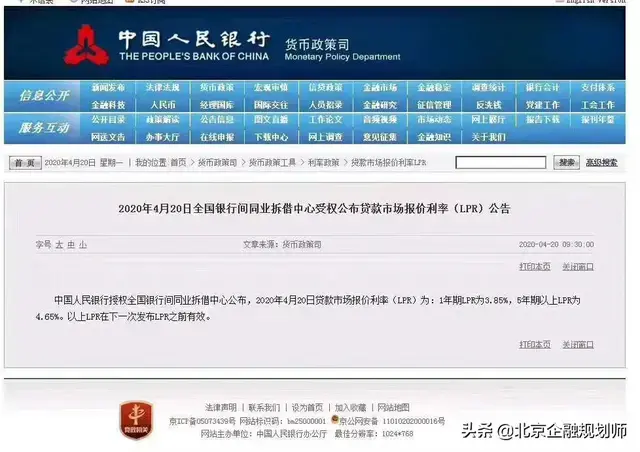
Task: Open the 关于我们 navigation item
Action: click(x=489, y=137)
